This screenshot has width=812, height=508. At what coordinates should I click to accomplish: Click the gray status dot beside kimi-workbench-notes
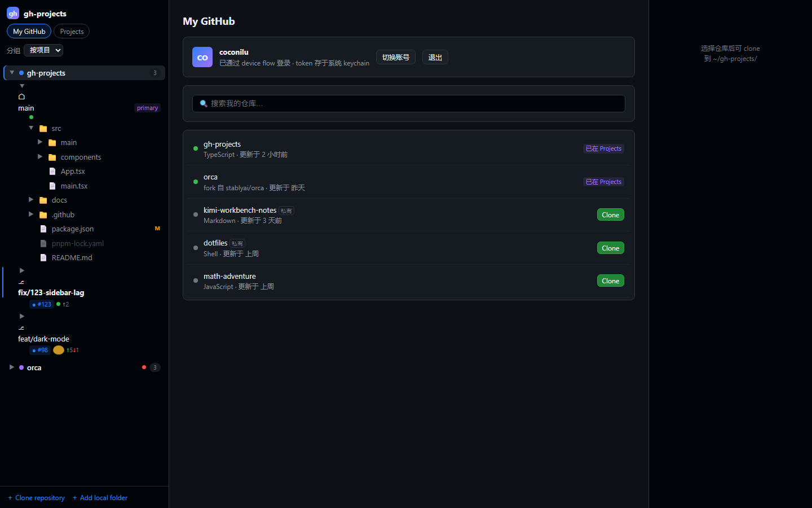(196, 214)
